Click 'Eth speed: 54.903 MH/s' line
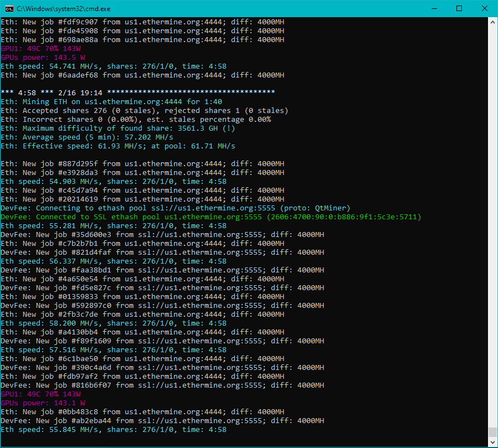Screen dimensions: 498x448 coord(114,181)
